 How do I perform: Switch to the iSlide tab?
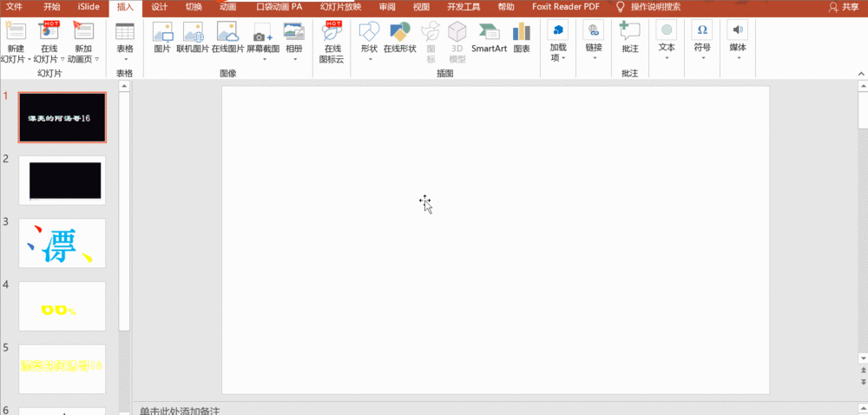point(88,7)
